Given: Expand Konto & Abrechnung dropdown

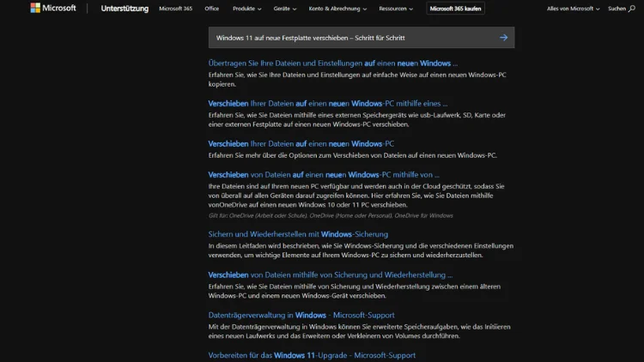Looking at the screenshot, I should pos(337,9).
